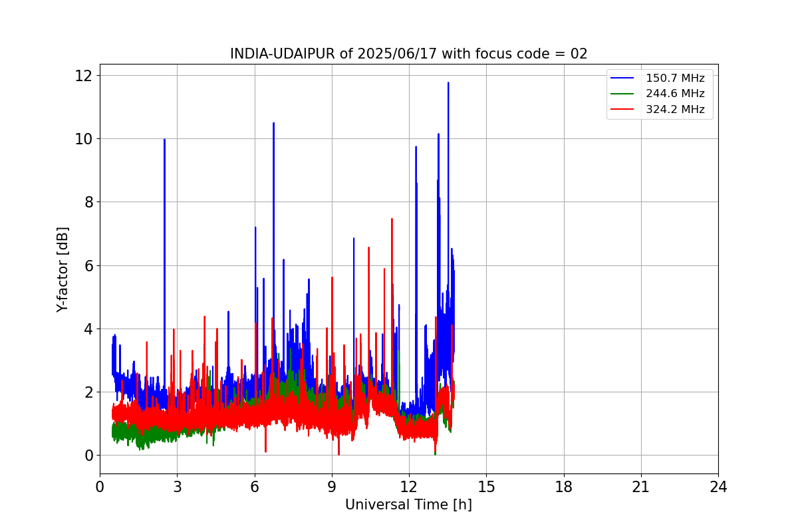The width and height of the screenshot is (798, 532).
Task: Click x-axis tick label '0'
Action: pyautogui.click(x=100, y=487)
